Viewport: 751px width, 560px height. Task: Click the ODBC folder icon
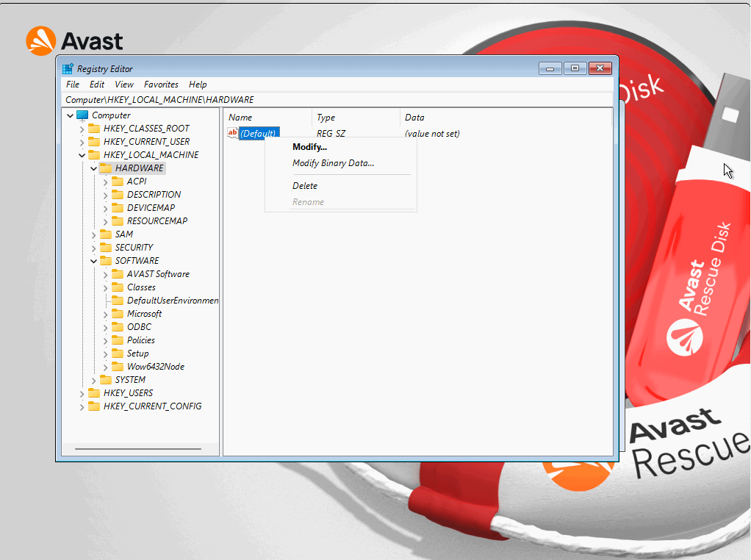pos(118,327)
